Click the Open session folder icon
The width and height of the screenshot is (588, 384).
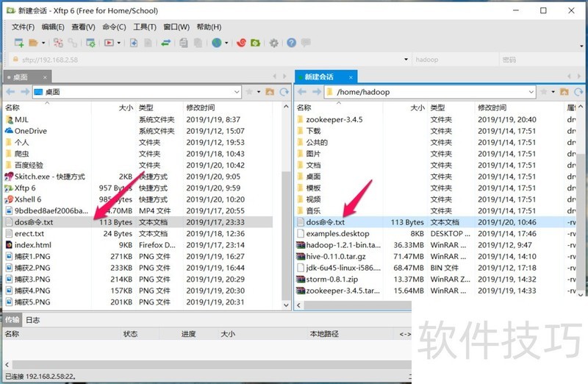(x=33, y=43)
